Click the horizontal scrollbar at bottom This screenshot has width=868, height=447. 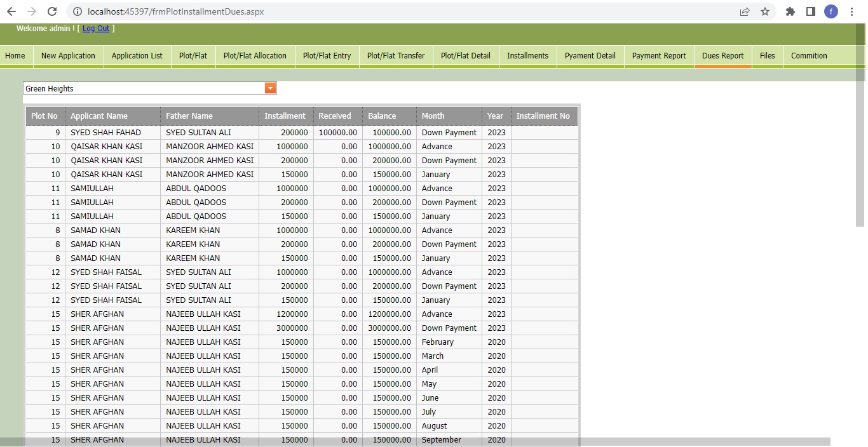413,442
